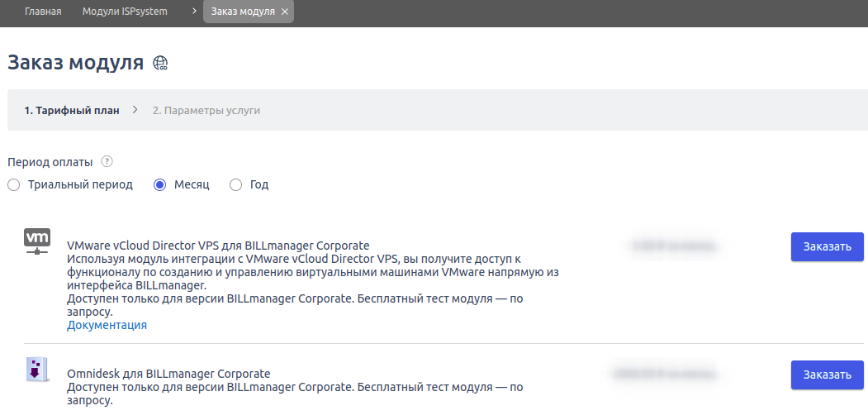
Task: Click the VMware vm module icon
Action: (37, 241)
